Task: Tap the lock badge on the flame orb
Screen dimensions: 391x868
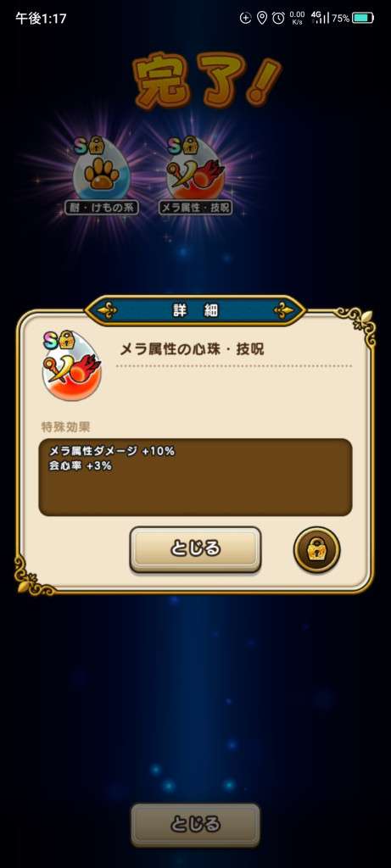Action: 191,144
